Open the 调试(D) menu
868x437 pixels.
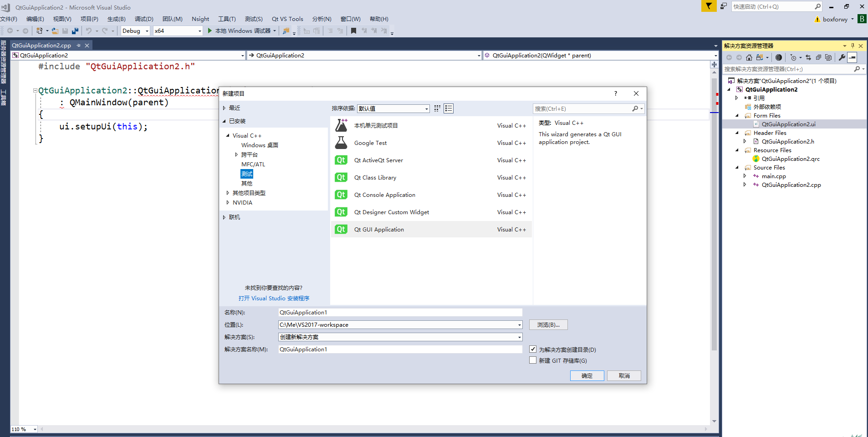[x=143, y=19]
